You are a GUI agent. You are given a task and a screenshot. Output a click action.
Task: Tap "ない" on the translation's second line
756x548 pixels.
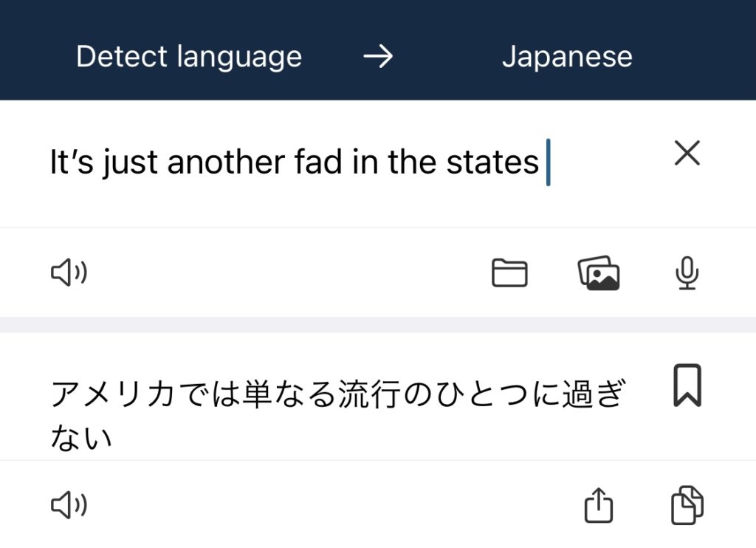point(81,439)
